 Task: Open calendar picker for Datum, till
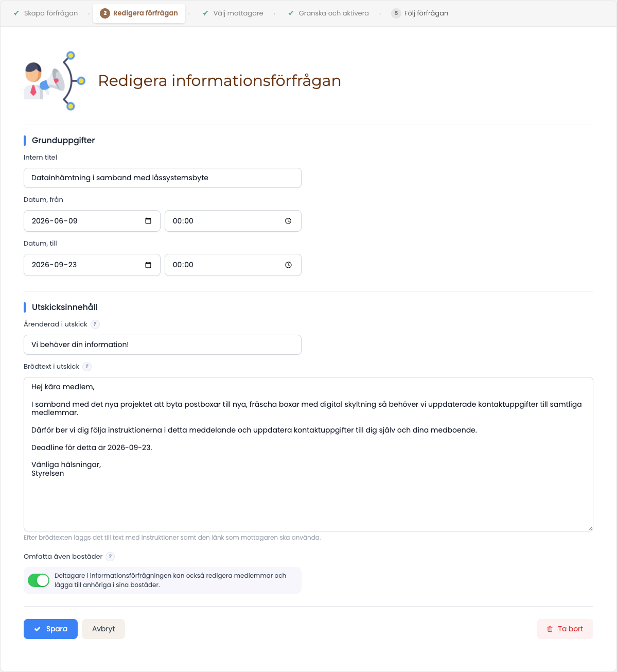point(148,265)
